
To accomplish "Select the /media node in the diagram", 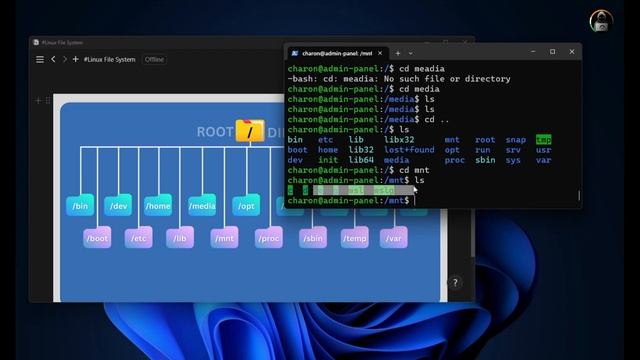I will click(x=202, y=206).
